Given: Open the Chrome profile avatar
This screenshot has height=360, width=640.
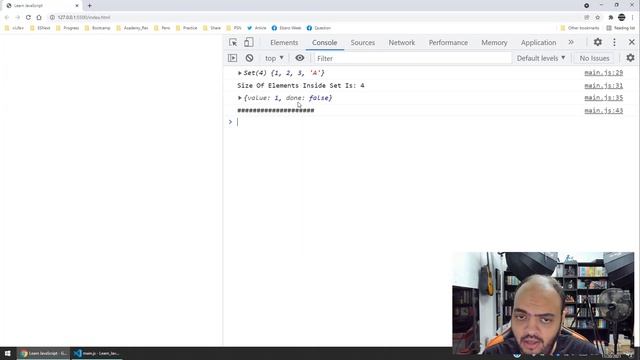Looking at the screenshot, I should click(x=622, y=17).
